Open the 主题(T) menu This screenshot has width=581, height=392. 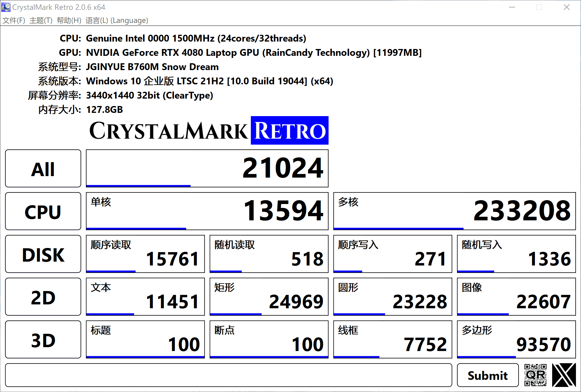41,20
